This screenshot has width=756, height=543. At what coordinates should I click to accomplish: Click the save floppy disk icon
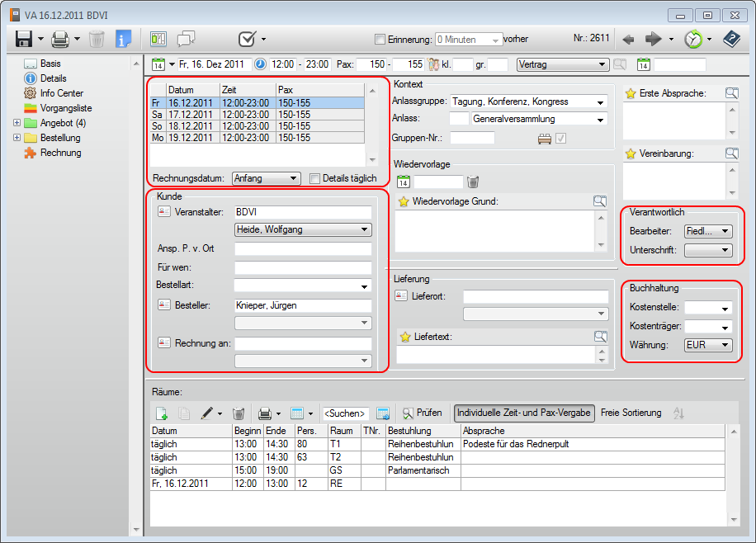[23, 39]
